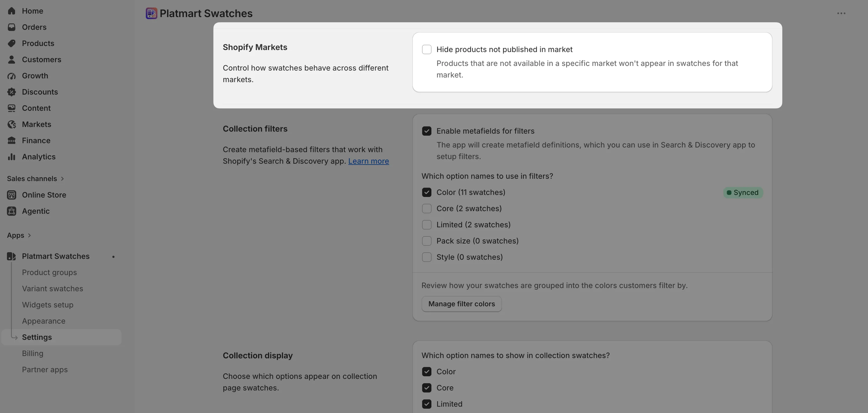Click the Online Store storefront icon

[12, 195]
